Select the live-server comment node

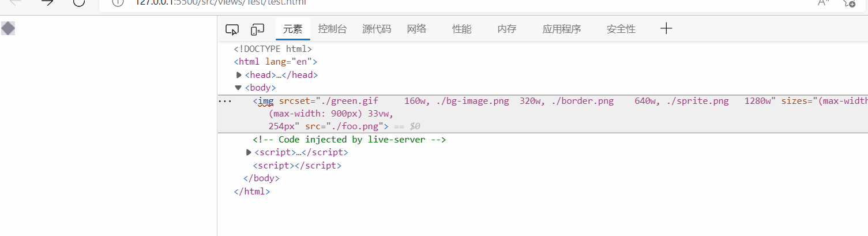point(350,140)
